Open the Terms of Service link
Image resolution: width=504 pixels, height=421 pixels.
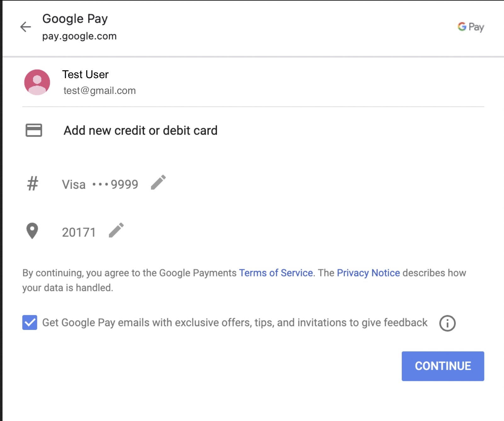click(x=276, y=273)
